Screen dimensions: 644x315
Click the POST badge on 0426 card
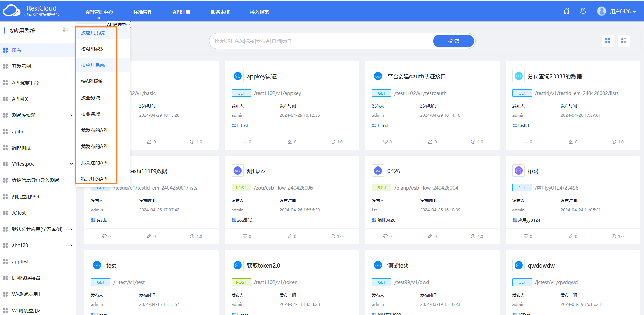382,188
